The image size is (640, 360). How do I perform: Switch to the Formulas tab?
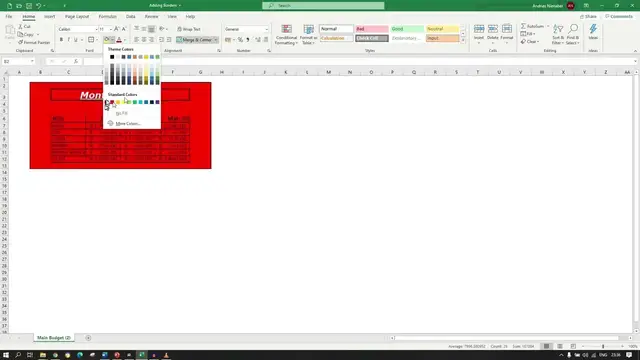tap(107, 17)
